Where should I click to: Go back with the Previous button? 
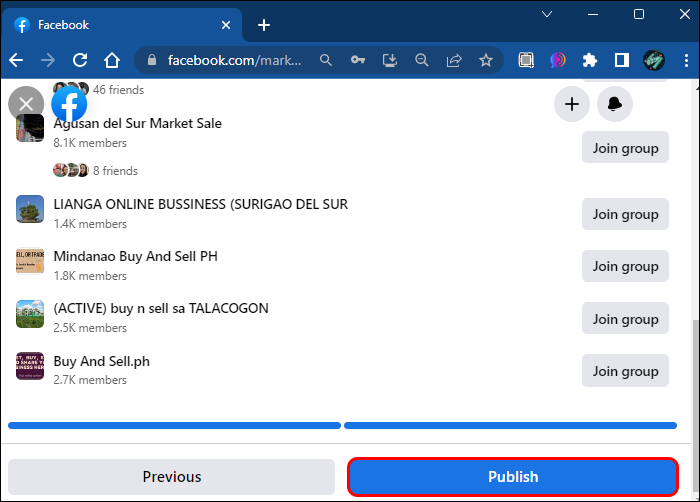[x=172, y=477]
